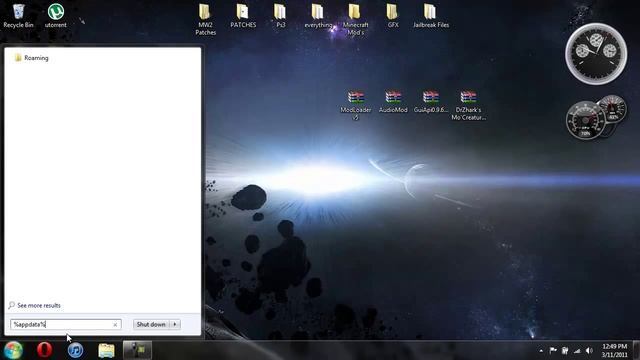Launch the utorrent desktop shortcut
This screenshot has height=360, width=640.
pyautogui.click(x=56, y=16)
